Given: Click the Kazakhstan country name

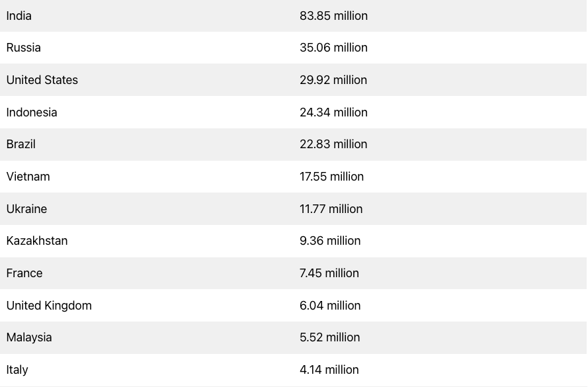Looking at the screenshot, I should pos(37,241).
